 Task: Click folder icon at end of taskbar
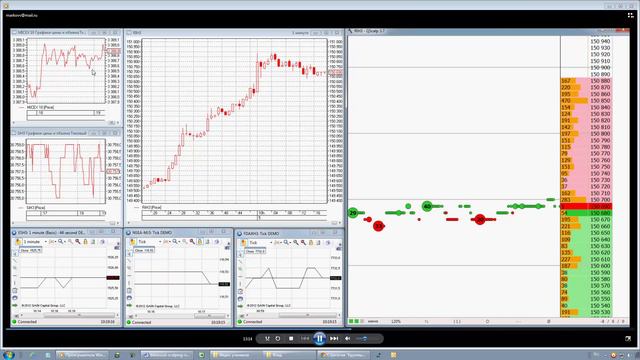coord(393,355)
